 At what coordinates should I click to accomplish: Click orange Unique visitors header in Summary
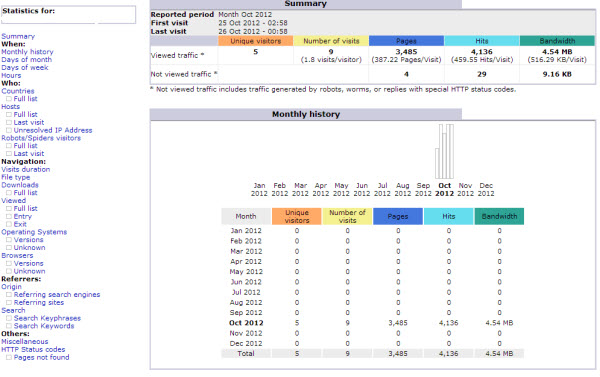(256, 41)
